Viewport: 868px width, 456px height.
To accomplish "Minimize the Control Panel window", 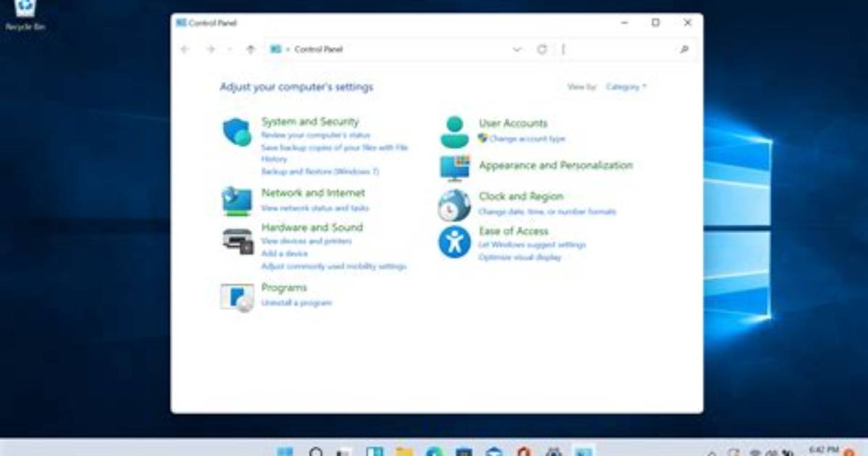I will [x=624, y=23].
